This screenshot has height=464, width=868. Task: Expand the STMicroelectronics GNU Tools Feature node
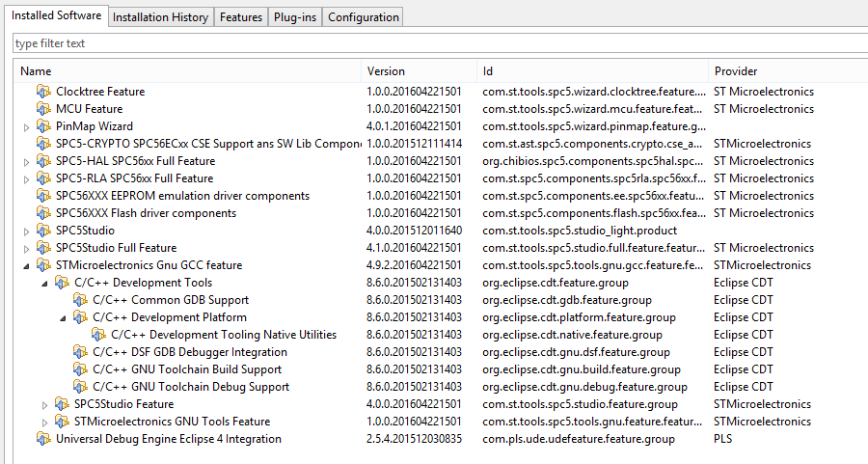[x=44, y=423]
